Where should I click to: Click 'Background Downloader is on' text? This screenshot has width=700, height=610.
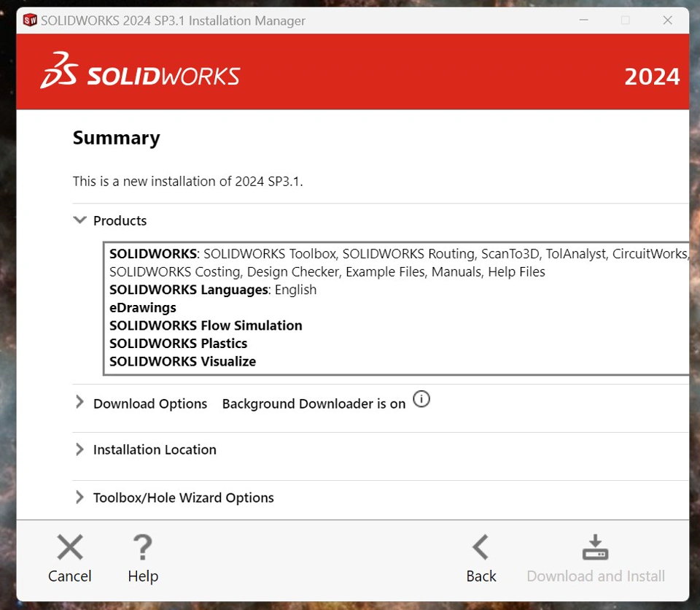point(314,404)
